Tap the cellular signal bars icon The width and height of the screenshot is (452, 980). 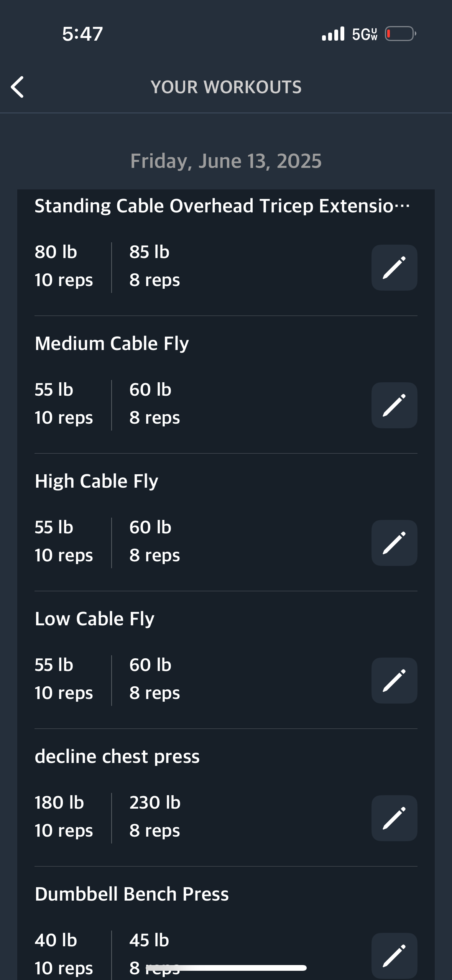333,34
